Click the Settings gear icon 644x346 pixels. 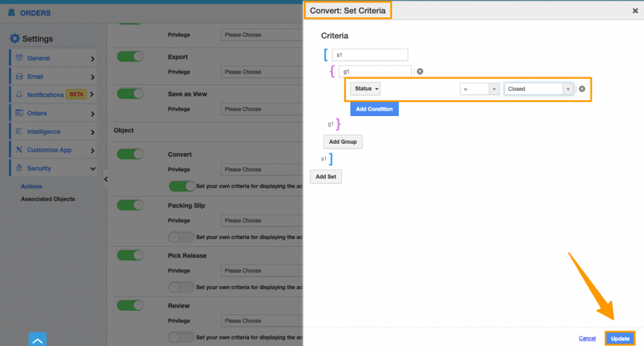pos(14,39)
